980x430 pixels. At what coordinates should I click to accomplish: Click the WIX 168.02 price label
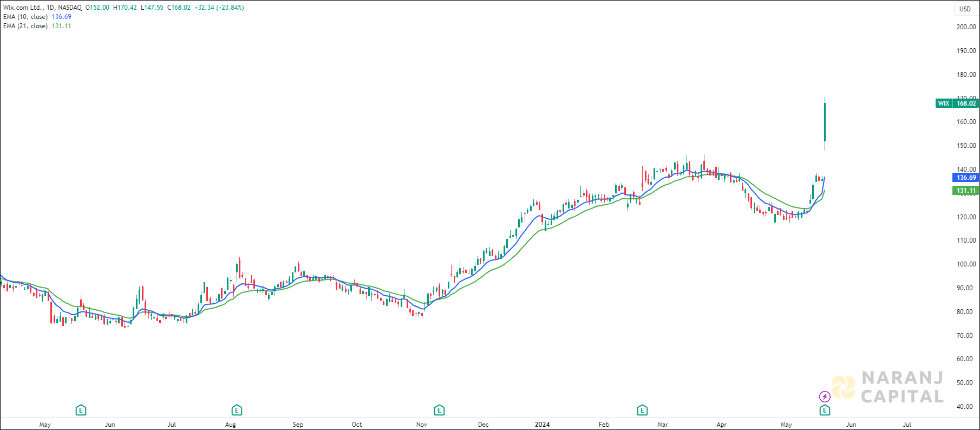coord(957,103)
